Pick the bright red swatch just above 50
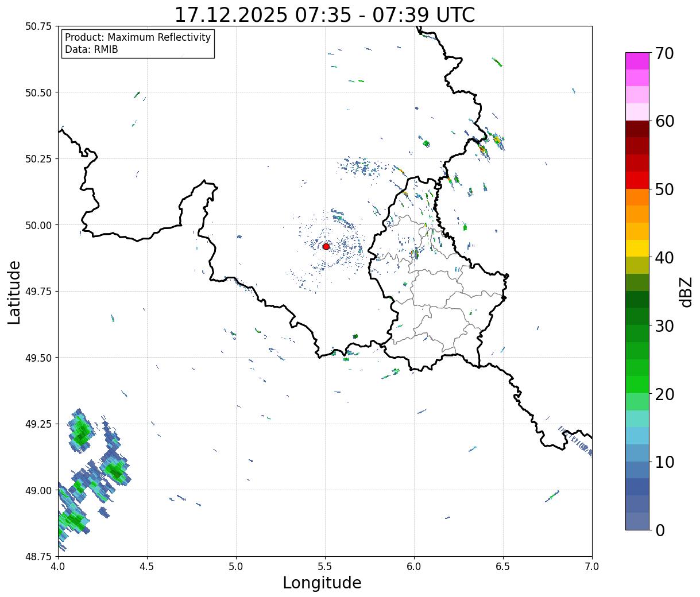700x597 pixels. [x=637, y=180]
